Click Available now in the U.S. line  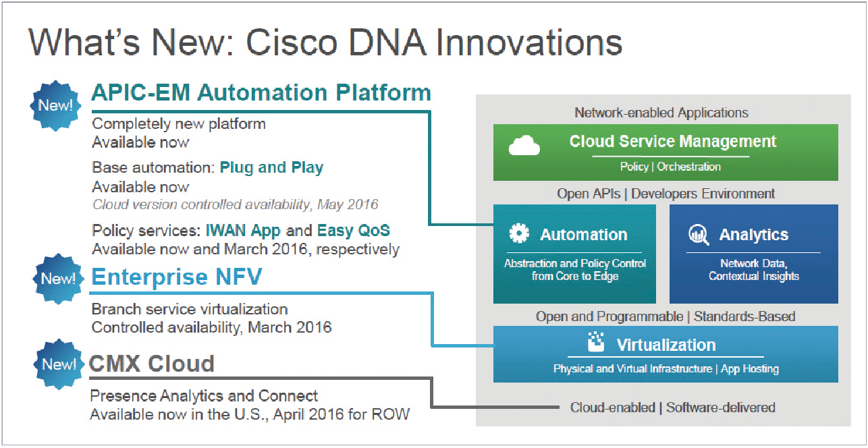pos(250,414)
